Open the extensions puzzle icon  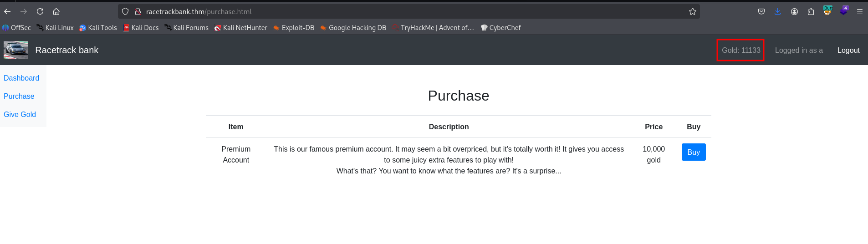click(811, 11)
